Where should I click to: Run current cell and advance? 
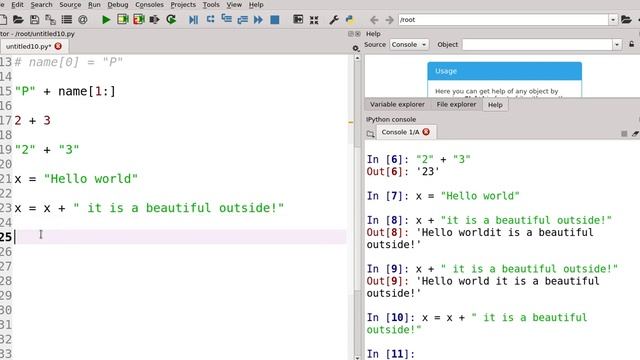point(139,19)
